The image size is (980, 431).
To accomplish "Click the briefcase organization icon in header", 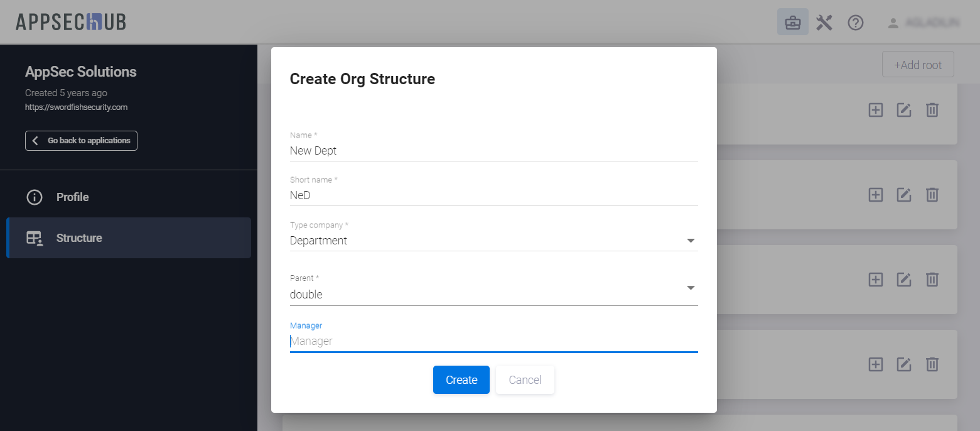I will click(x=792, y=23).
